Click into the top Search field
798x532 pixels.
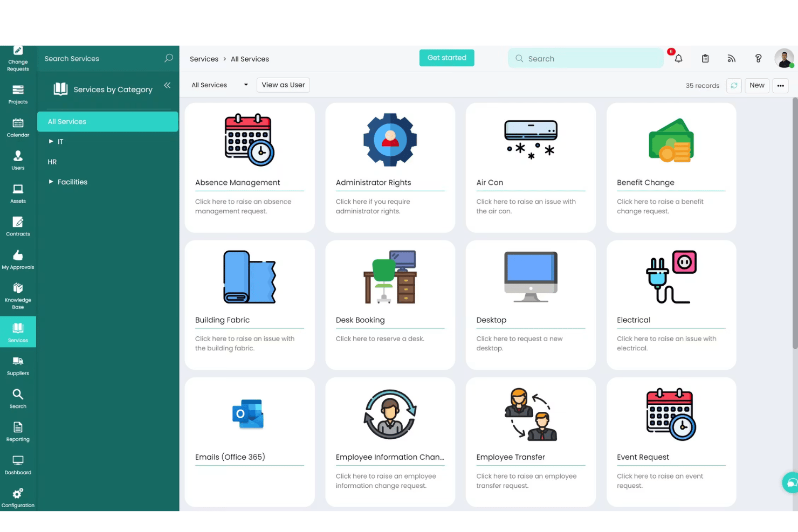586,58
